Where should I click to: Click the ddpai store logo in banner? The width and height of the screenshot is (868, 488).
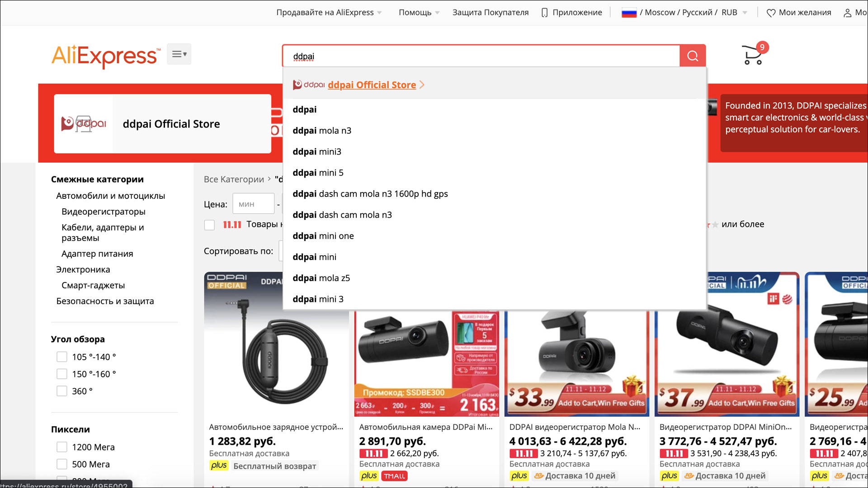point(84,123)
